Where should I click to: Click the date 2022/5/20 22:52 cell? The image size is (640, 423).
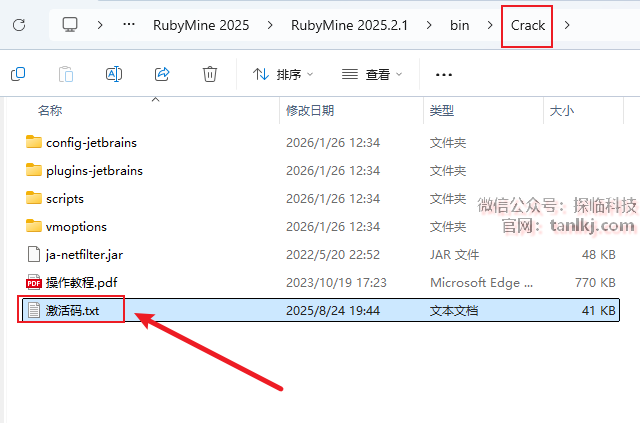coord(333,255)
